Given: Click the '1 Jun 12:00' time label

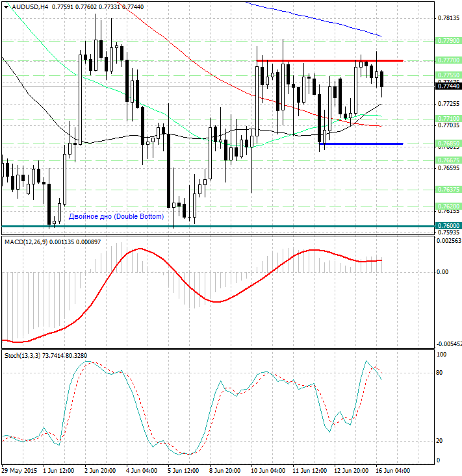Looking at the screenshot, I should [x=58, y=471].
